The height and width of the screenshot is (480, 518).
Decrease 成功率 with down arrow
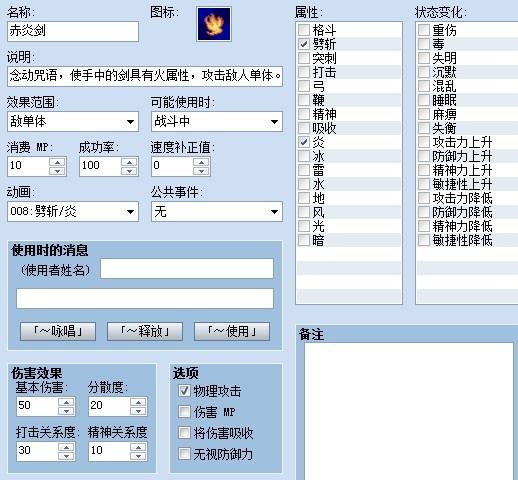point(129,171)
